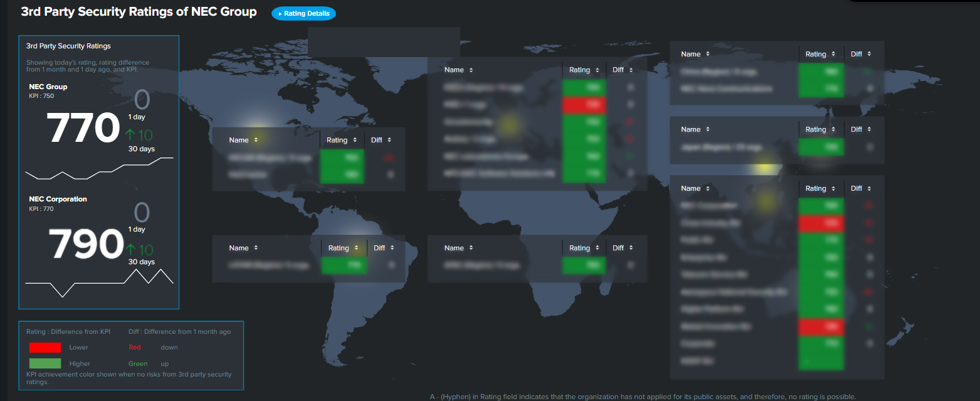
Task: Sort by Name in the six-row Europe table
Action: (x=457, y=70)
